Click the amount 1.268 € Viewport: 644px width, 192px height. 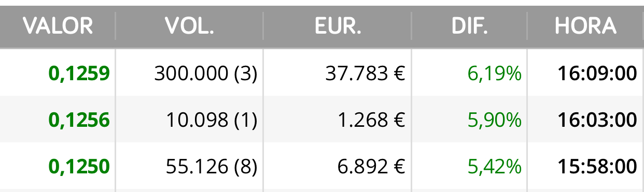371,121
